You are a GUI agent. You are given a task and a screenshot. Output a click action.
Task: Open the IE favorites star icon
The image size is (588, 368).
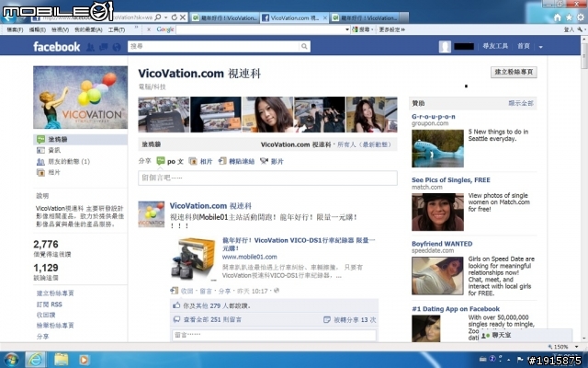(x=570, y=17)
